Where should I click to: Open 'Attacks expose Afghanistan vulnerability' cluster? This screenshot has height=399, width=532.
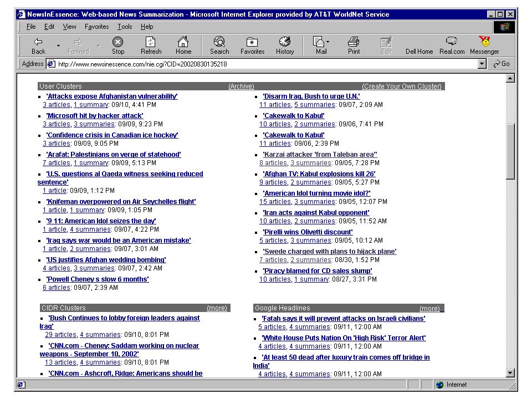[112, 96]
